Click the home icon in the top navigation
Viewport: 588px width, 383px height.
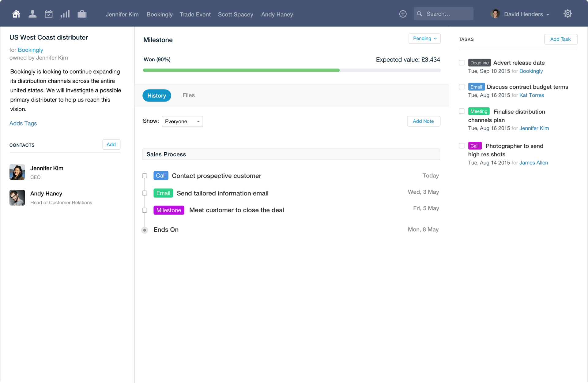(x=16, y=14)
